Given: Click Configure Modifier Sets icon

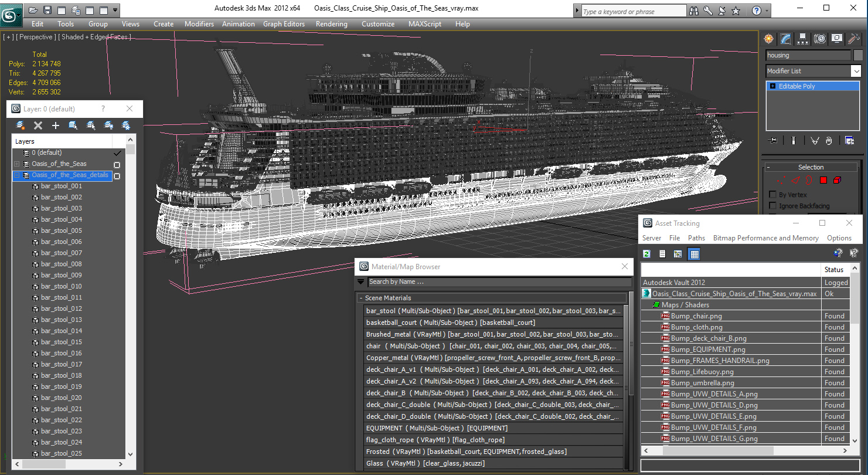Looking at the screenshot, I should click(x=849, y=141).
